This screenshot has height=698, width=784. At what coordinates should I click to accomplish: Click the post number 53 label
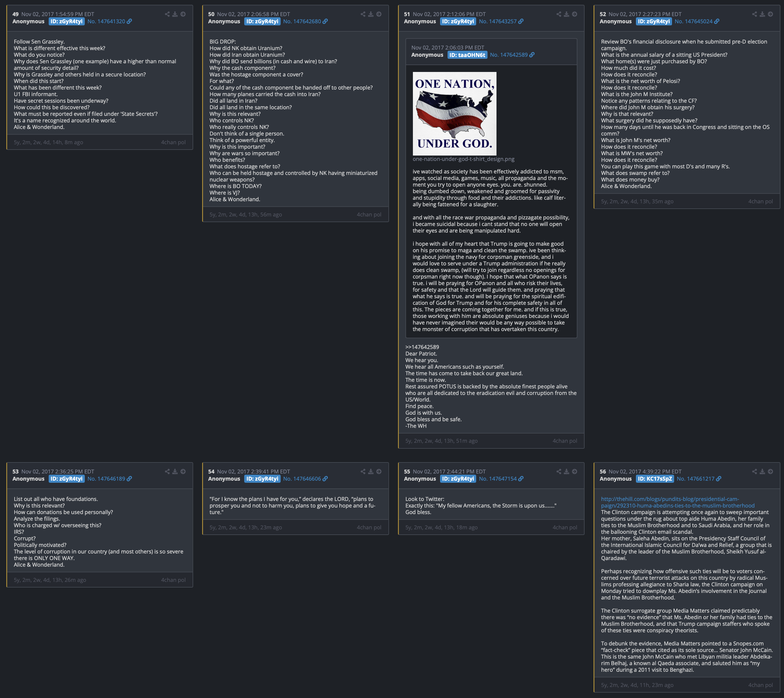pyautogui.click(x=15, y=471)
